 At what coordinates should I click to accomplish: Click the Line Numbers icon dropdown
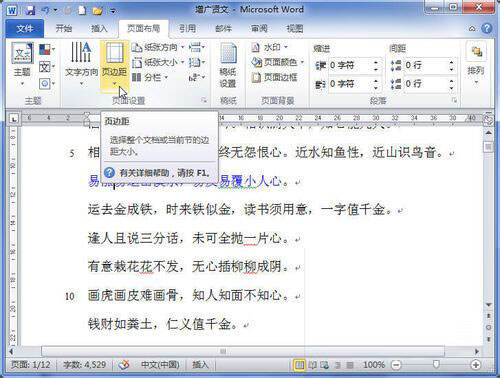coord(197,62)
